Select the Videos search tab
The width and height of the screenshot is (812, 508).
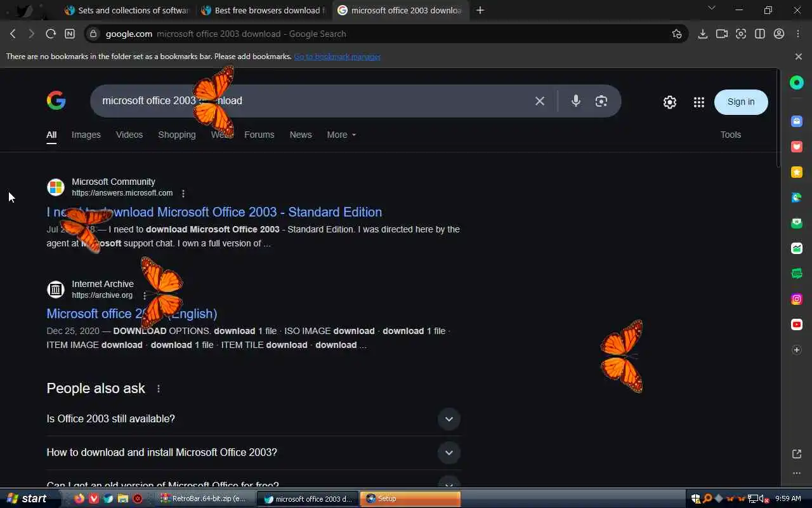tap(129, 135)
